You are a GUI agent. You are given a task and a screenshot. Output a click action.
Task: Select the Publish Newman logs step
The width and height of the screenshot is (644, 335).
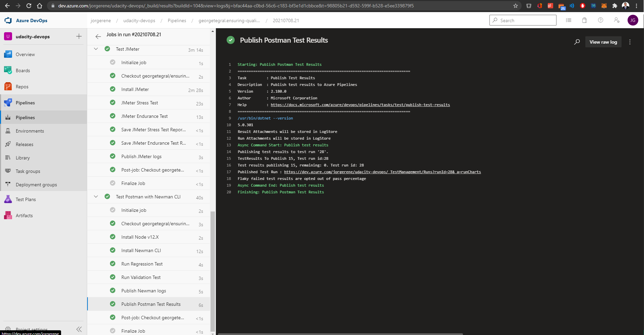(x=149, y=291)
